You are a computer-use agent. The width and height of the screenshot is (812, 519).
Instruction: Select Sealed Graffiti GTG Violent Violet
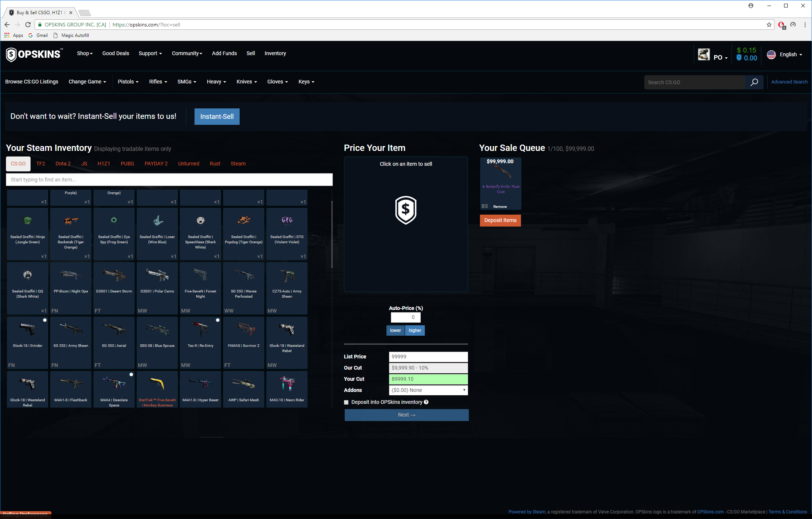coord(287,234)
